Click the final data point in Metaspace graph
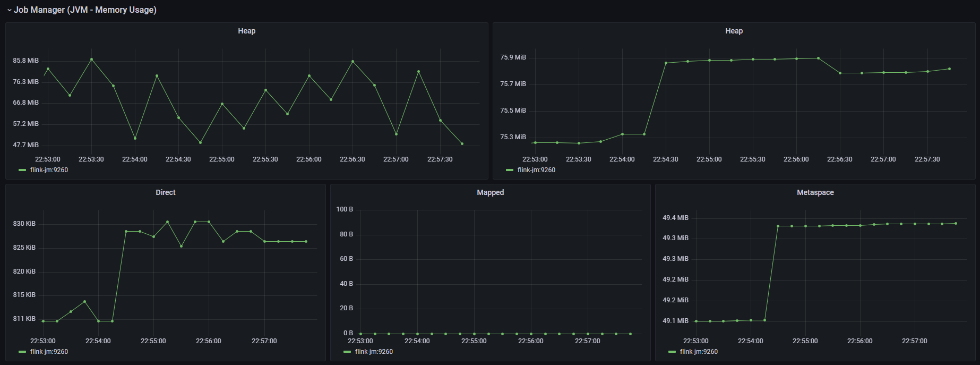 pyautogui.click(x=956, y=224)
